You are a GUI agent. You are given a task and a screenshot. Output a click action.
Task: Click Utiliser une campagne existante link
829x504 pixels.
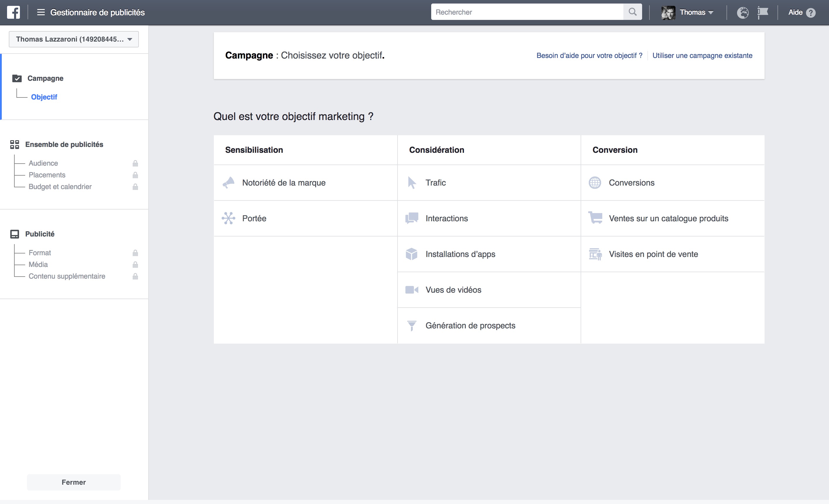702,56
